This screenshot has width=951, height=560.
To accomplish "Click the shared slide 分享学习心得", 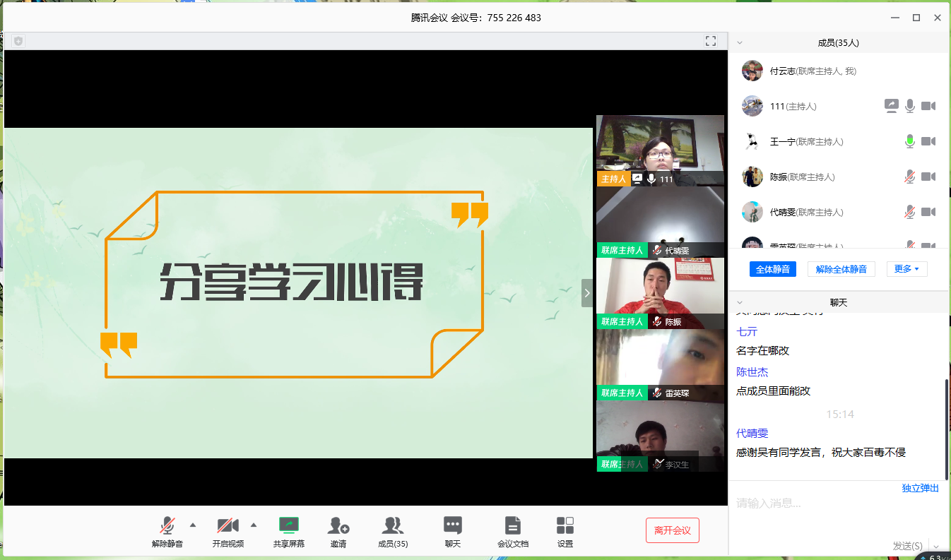I will [298, 293].
